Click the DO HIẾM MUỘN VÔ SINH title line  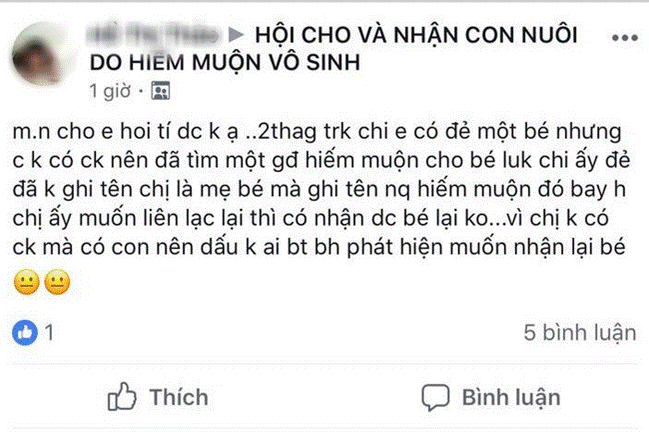point(225,62)
